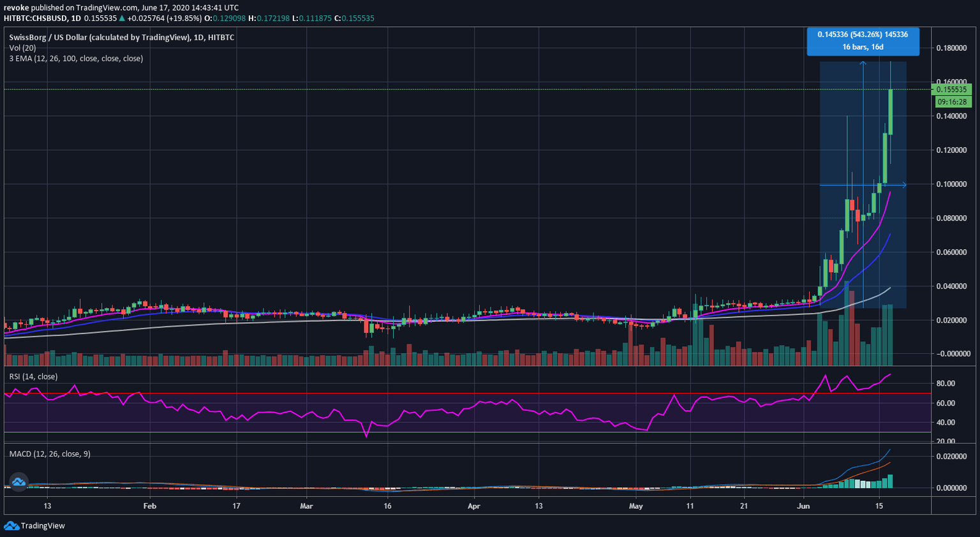This screenshot has height=537, width=980.
Task: Select the RSI (14, close) indicator label
Action: (33, 377)
